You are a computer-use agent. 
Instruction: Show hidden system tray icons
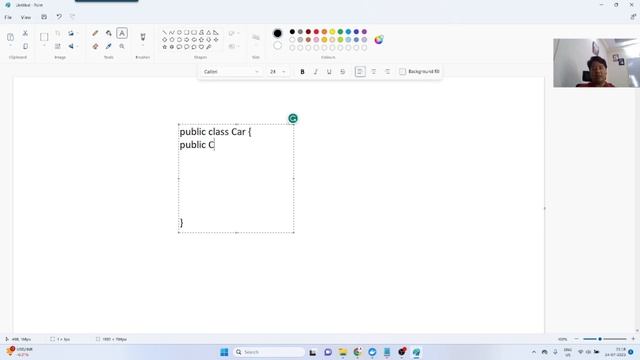click(x=534, y=352)
